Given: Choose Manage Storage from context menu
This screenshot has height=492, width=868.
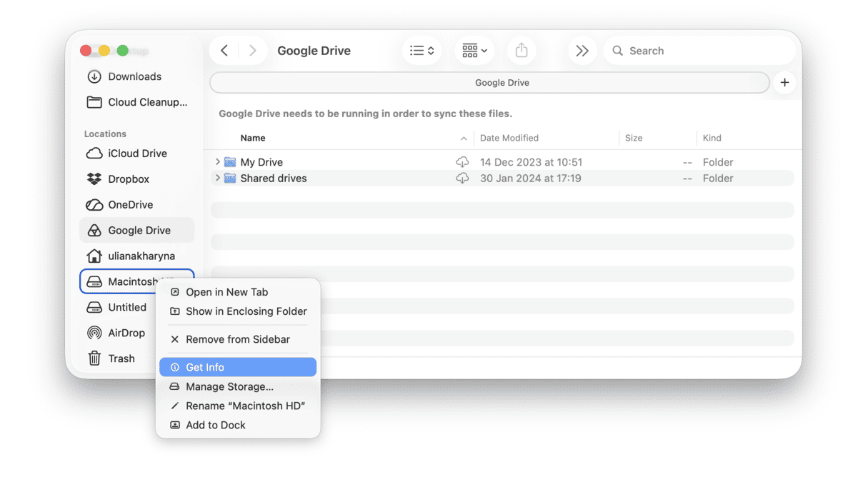Looking at the screenshot, I should (x=238, y=386).
